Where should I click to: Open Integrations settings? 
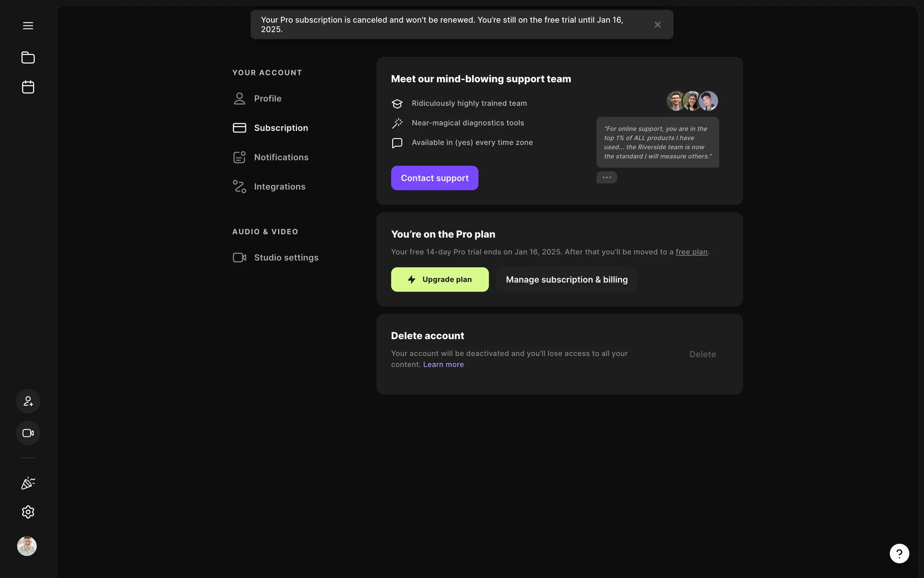[280, 186]
